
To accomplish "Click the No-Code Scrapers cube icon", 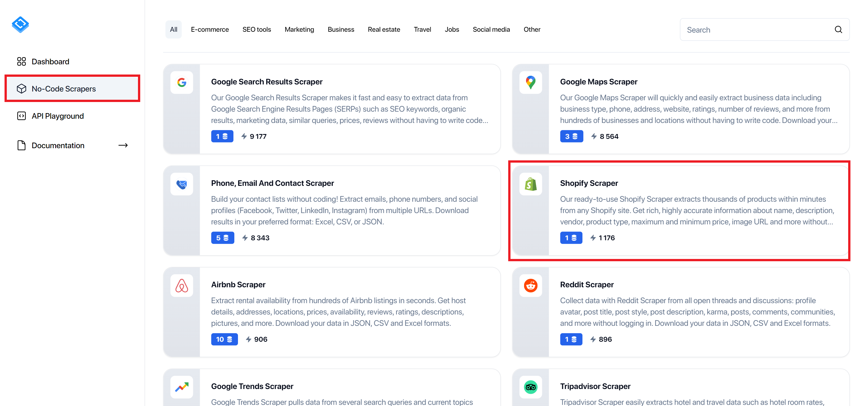I will pos(22,89).
